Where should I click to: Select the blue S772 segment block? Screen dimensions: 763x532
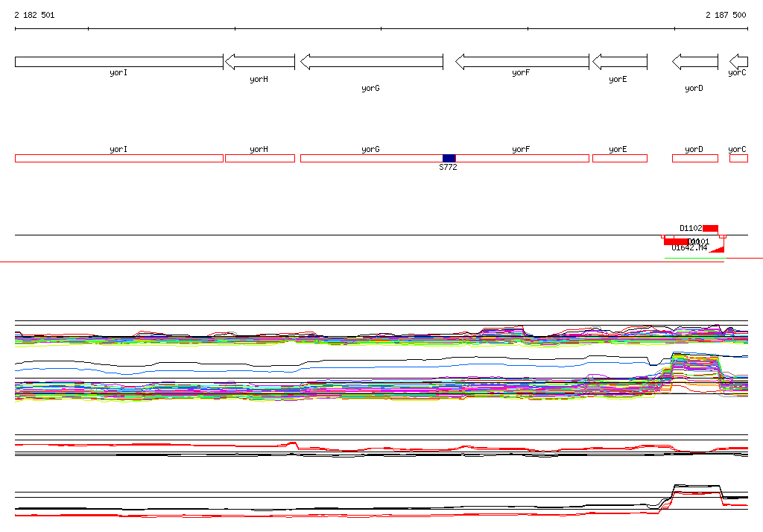tap(449, 158)
